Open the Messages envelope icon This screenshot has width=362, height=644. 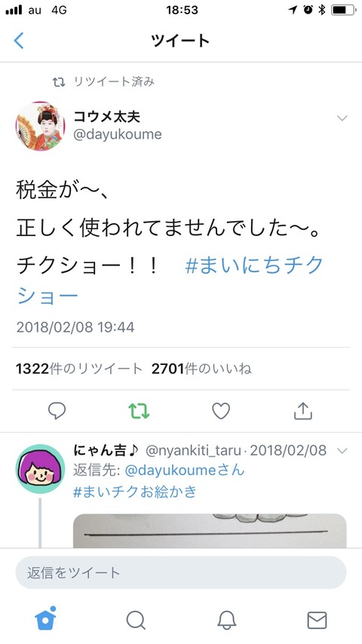pos(317,620)
